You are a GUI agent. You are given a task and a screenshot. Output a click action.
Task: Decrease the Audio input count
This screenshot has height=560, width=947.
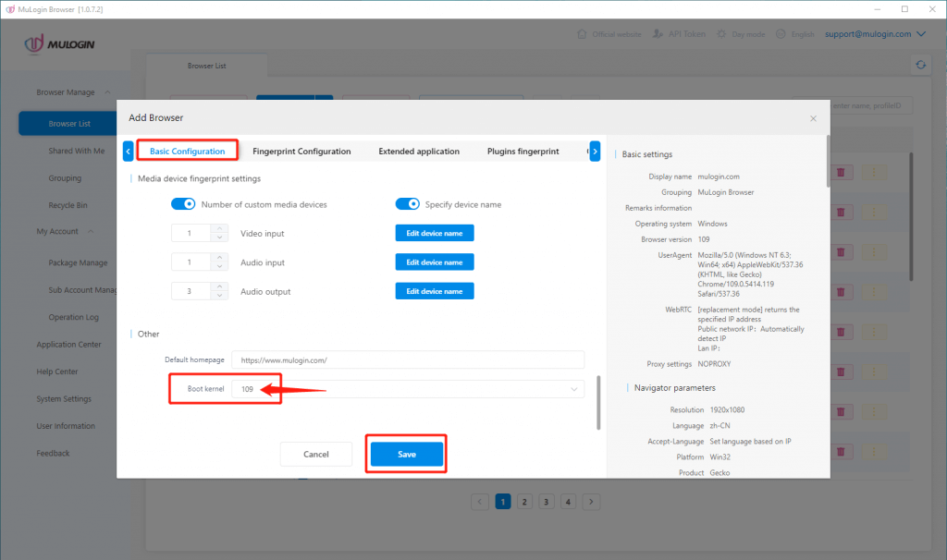(x=220, y=266)
